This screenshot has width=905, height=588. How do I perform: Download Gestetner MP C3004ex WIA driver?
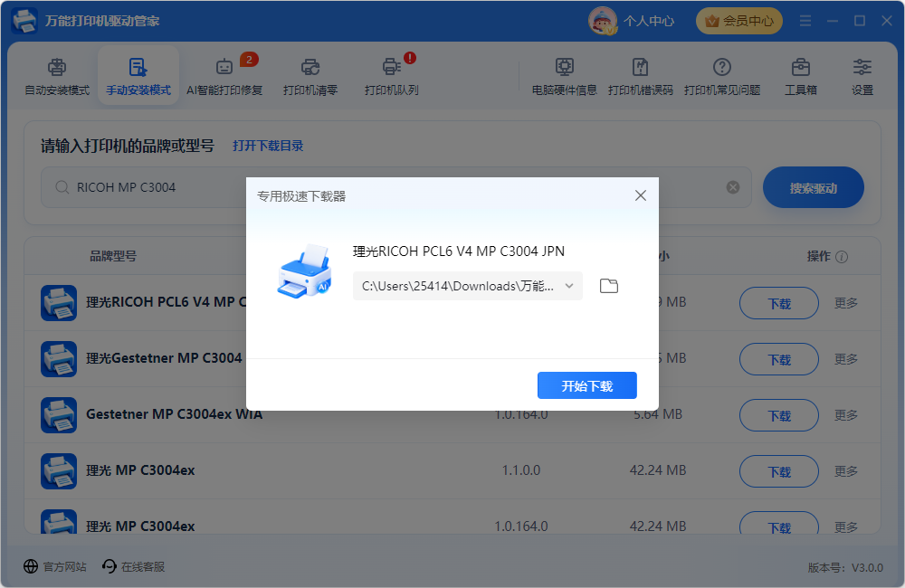[x=778, y=415]
